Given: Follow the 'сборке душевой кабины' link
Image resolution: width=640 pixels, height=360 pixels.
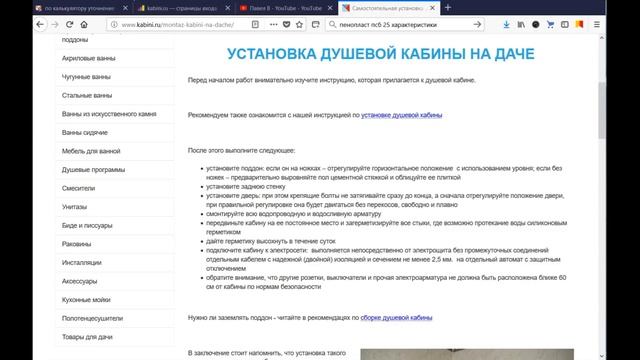Looking at the screenshot, I should tap(396, 318).
